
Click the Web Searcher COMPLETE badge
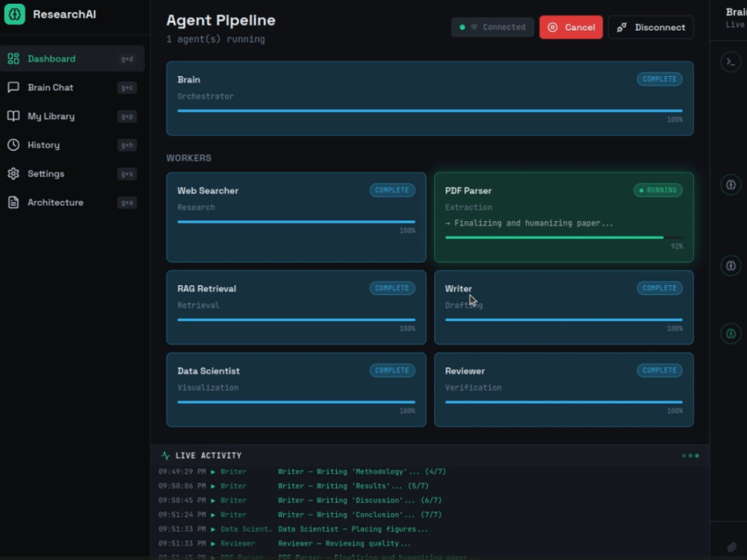[x=392, y=190]
